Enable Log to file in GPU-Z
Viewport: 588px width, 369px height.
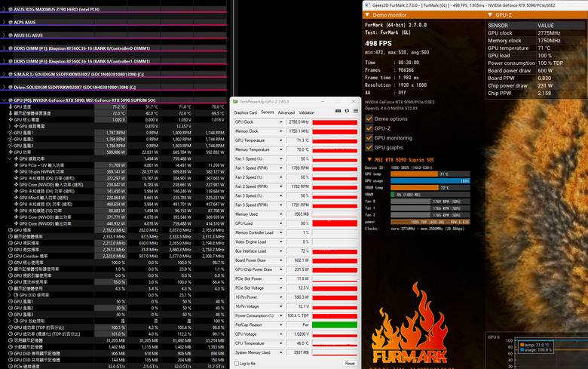[x=237, y=364]
